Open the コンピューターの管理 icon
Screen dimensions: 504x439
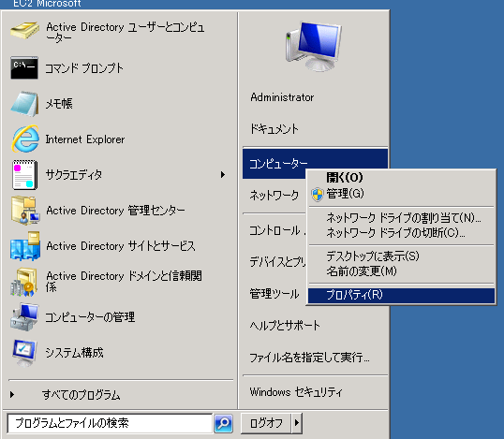(x=24, y=317)
